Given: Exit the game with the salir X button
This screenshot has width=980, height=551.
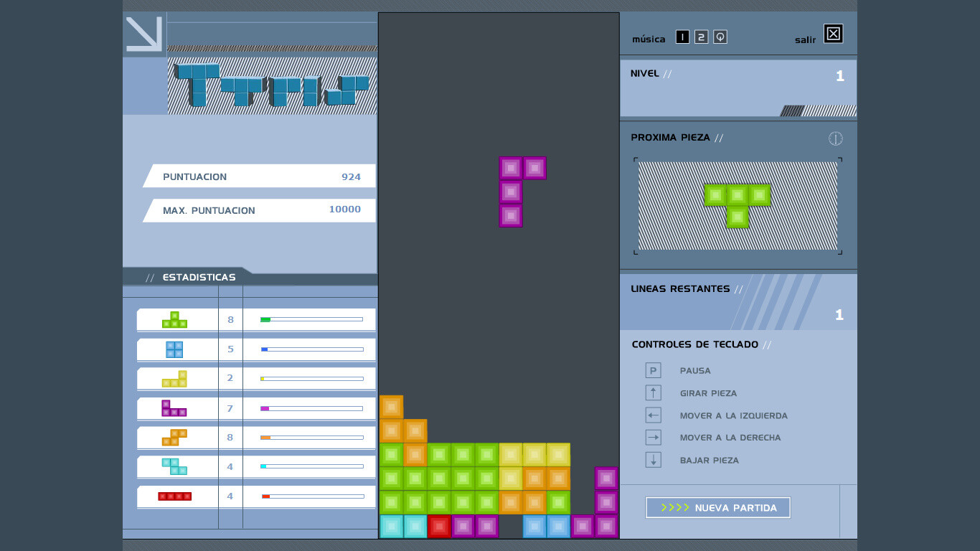Looking at the screenshot, I should (833, 34).
